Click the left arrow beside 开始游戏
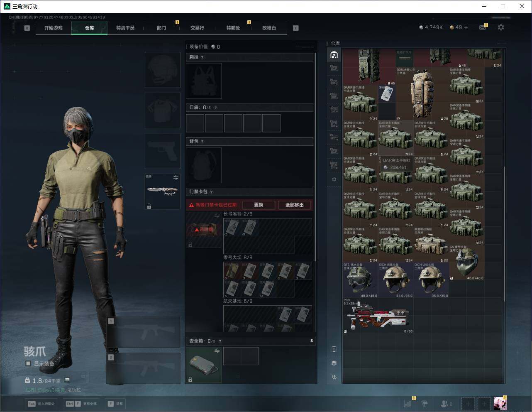532x412 pixels. click(27, 28)
